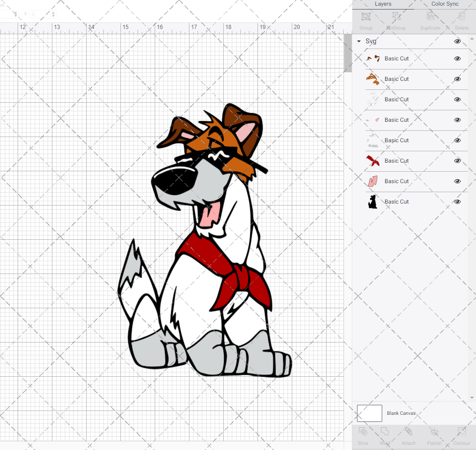Click the Svg group name
The height and width of the screenshot is (450, 476).
tap(371, 41)
